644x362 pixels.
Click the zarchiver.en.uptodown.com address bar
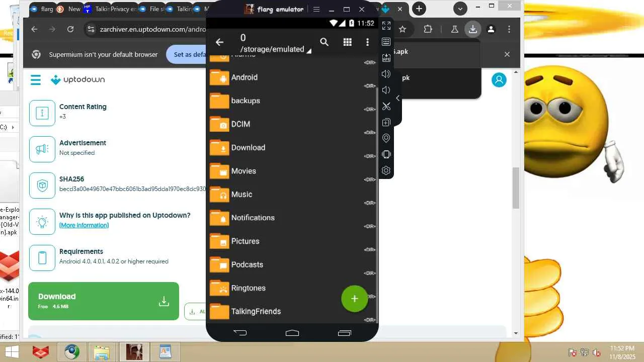[153, 29]
